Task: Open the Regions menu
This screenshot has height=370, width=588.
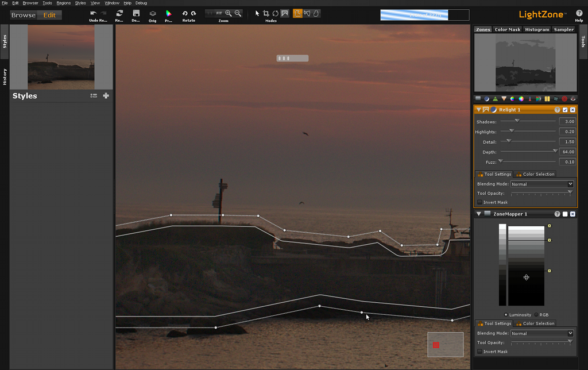Action: 63,3
